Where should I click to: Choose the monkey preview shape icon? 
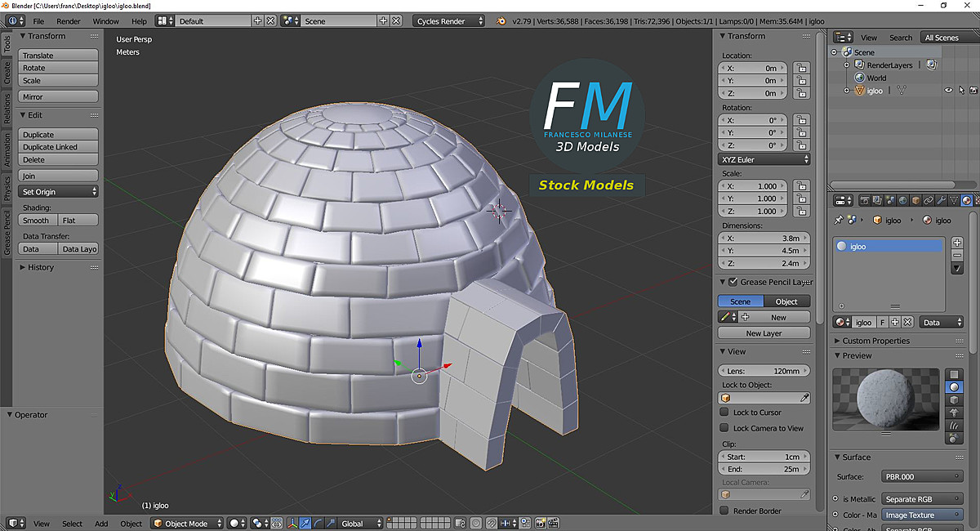coord(954,413)
